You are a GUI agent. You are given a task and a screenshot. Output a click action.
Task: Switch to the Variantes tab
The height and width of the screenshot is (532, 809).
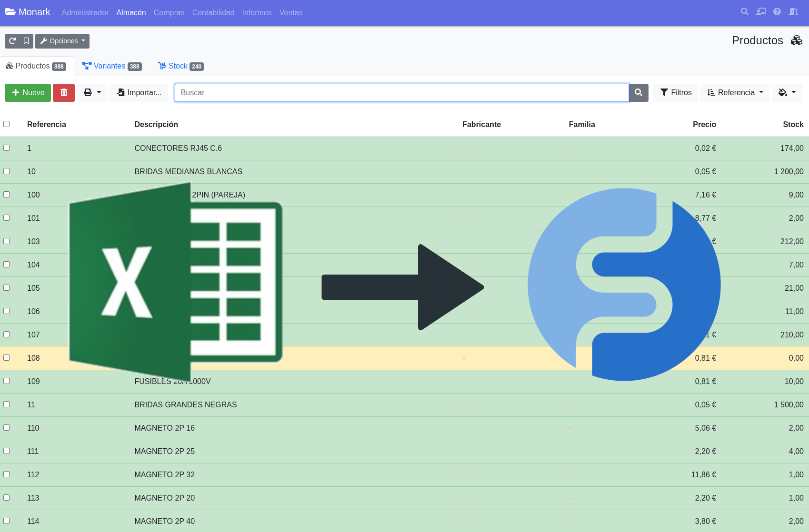(x=112, y=66)
